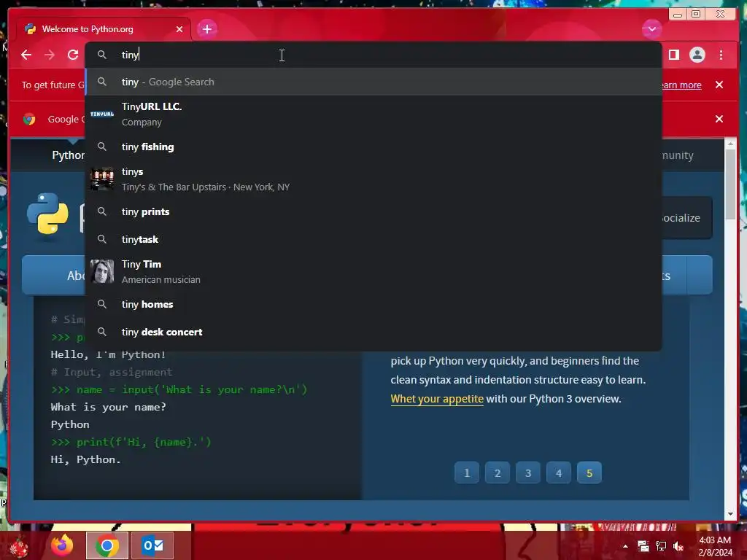Go to slide 5 in the carousel
The width and height of the screenshot is (747, 560).
[x=589, y=472]
